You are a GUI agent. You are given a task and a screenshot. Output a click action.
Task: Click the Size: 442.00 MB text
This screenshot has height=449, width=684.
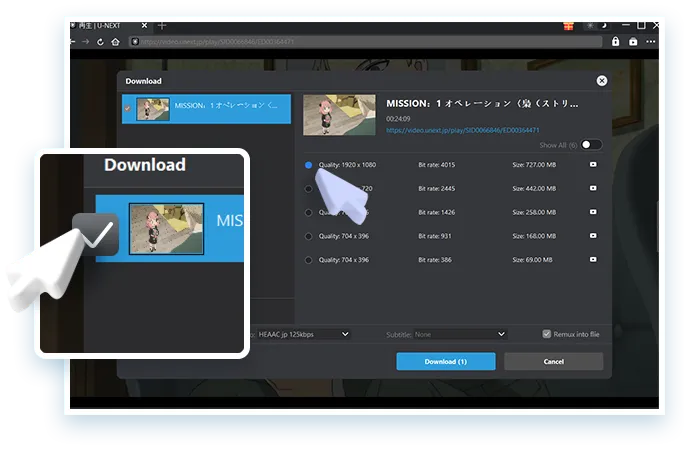(x=534, y=189)
